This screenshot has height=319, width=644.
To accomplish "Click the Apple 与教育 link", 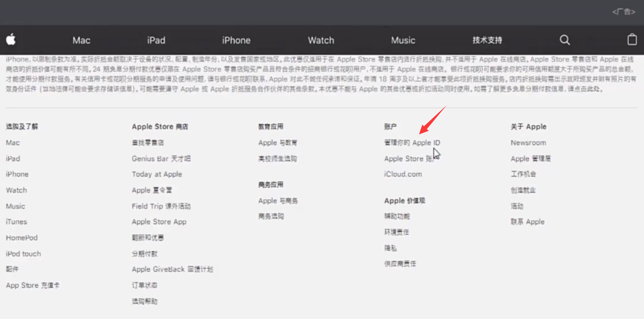I will click(x=278, y=142).
